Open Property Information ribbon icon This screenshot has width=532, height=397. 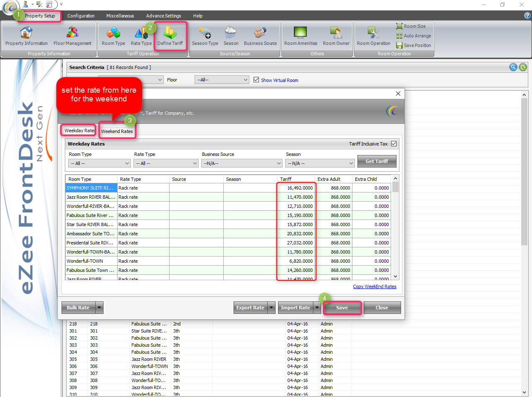tap(26, 36)
